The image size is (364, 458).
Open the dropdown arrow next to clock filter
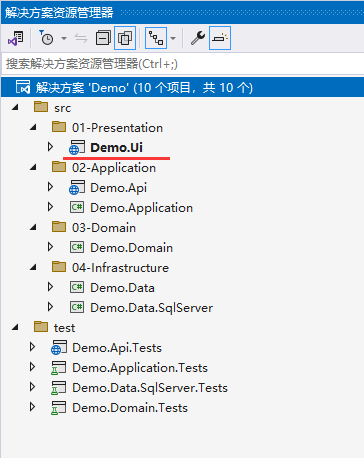[x=64, y=38]
